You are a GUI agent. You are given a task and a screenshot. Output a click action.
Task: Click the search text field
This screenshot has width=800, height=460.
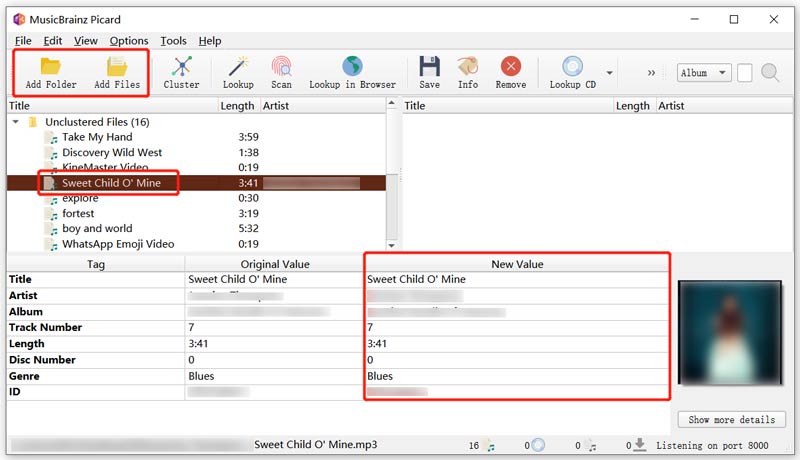pos(744,73)
